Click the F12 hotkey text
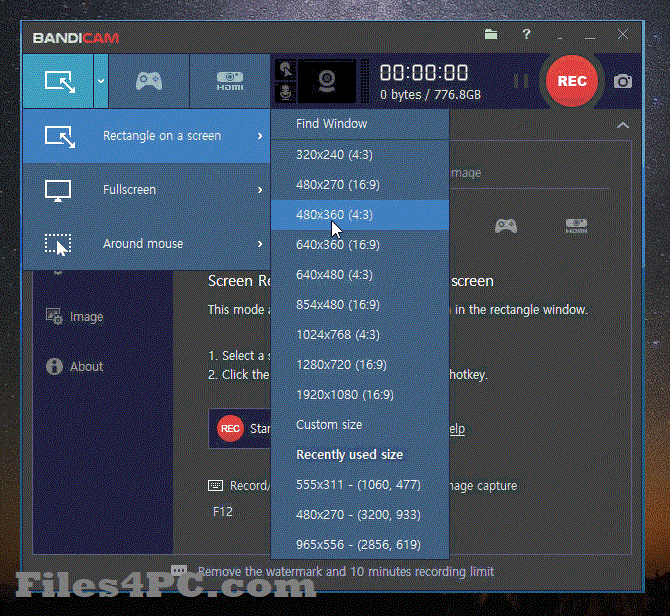 223,511
